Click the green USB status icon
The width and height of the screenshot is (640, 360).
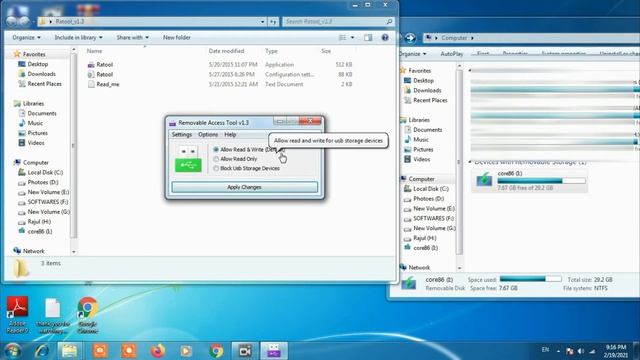[x=188, y=165]
